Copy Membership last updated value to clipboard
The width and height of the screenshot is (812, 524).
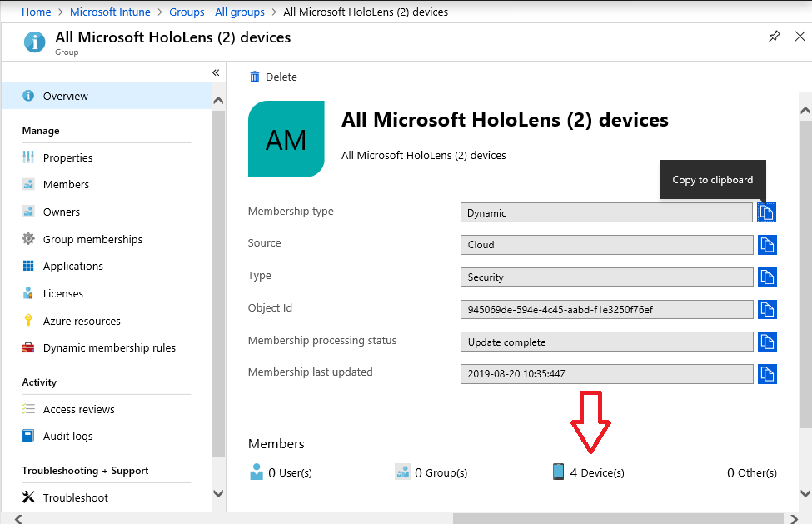click(x=767, y=374)
